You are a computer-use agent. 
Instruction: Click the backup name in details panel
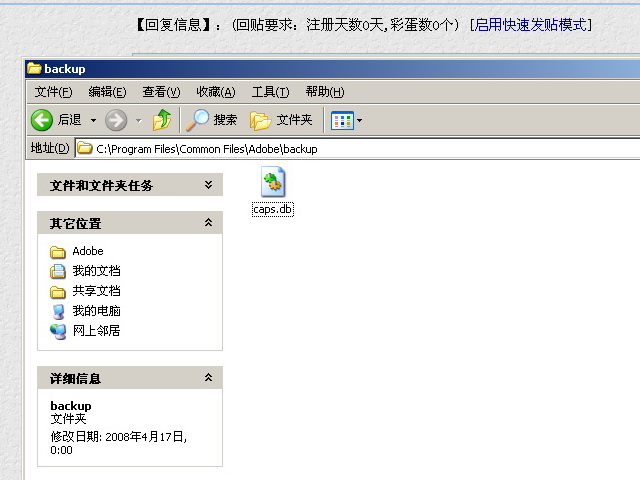[x=71, y=406]
